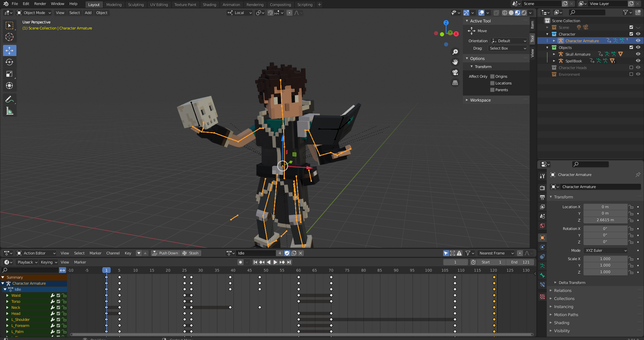Open the File menu

pyautogui.click(x=15, y=4)
